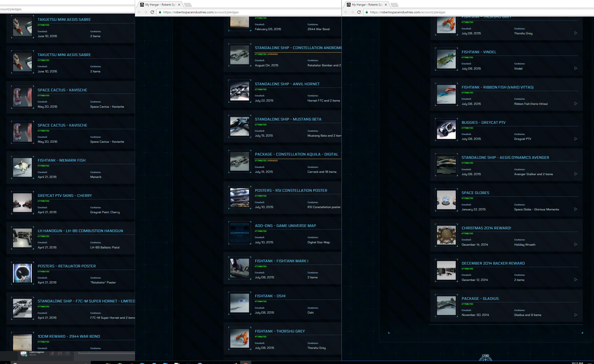Click the Fishtank - Oshi thumbnail

point(240,303)
